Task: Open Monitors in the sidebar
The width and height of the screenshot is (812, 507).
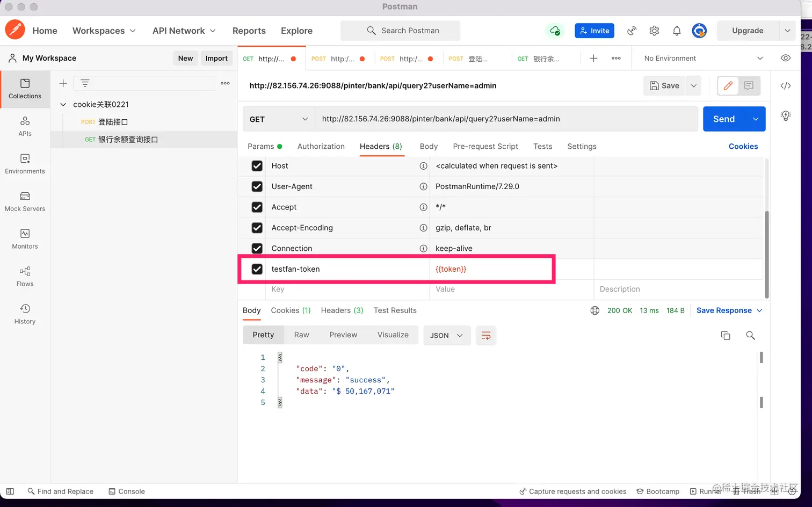Action: click(25, 239)
